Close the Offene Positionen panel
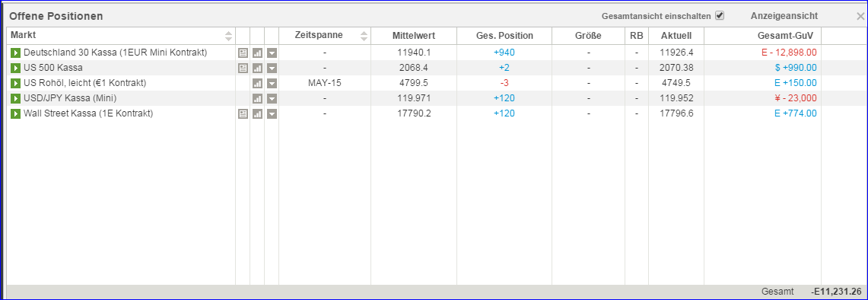This screenshot has height=300, width=868. (x=860, y=16)
